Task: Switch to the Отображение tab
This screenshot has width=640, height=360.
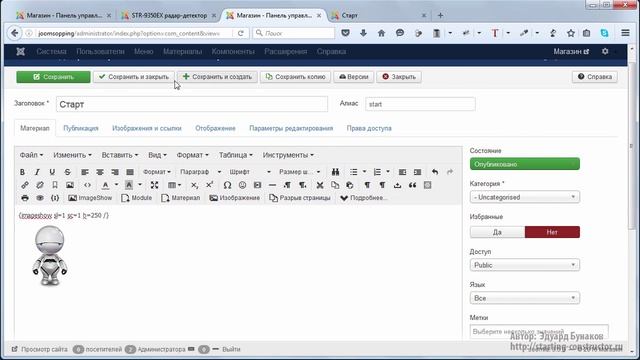Action: point(215,128)
